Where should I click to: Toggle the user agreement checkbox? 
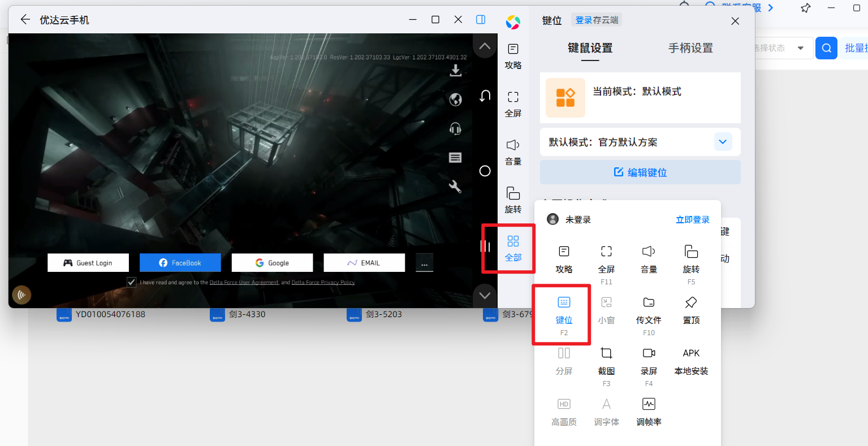[131, 282]
